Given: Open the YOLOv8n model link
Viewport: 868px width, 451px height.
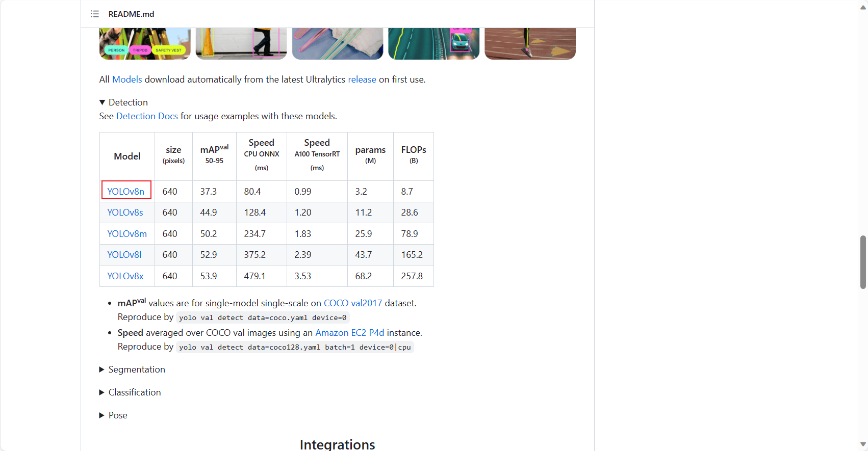Looking at the screenshot, I should tap(126, 192).
